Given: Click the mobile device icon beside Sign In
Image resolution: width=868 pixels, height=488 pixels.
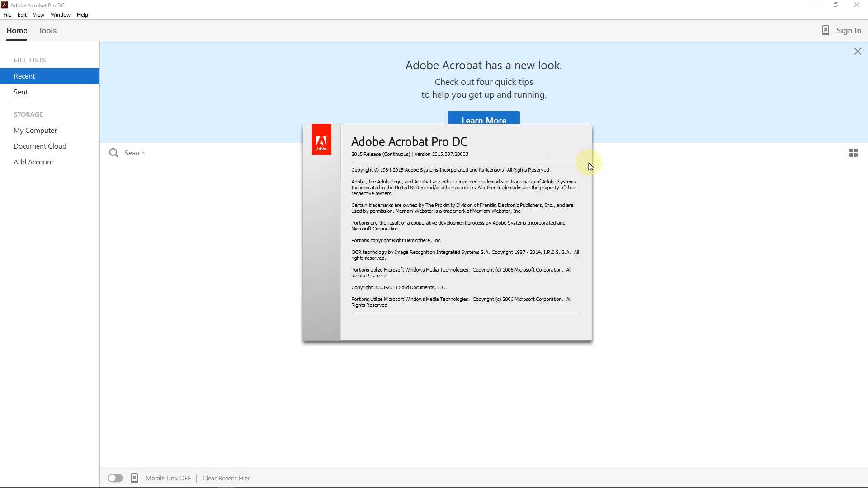Looking at the screenshot, I should 825,30.
